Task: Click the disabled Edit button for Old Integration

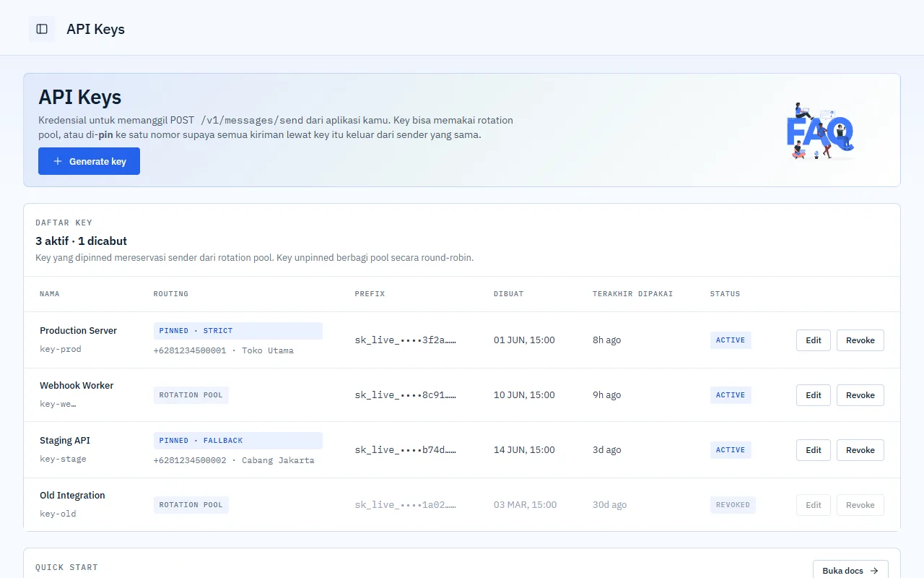Action: click(x=814, y=505)
